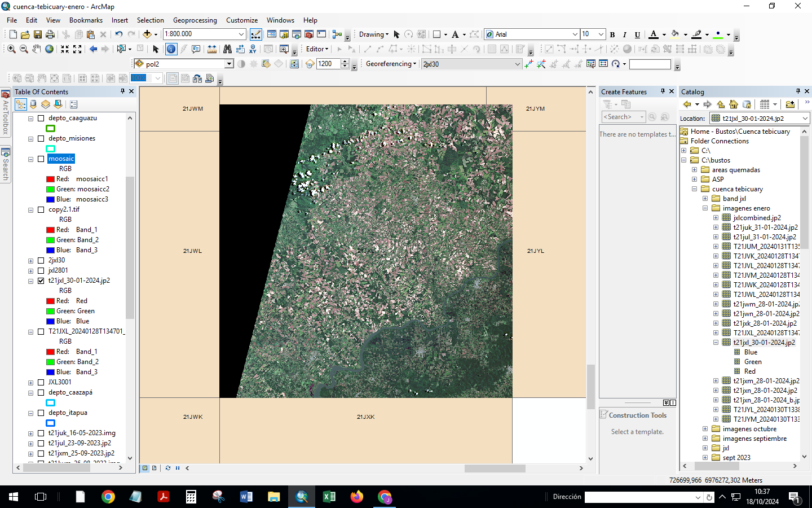The image size is (812, 508).
Task: Collapse the cuenca tebicuary folder
Action: 694,189
